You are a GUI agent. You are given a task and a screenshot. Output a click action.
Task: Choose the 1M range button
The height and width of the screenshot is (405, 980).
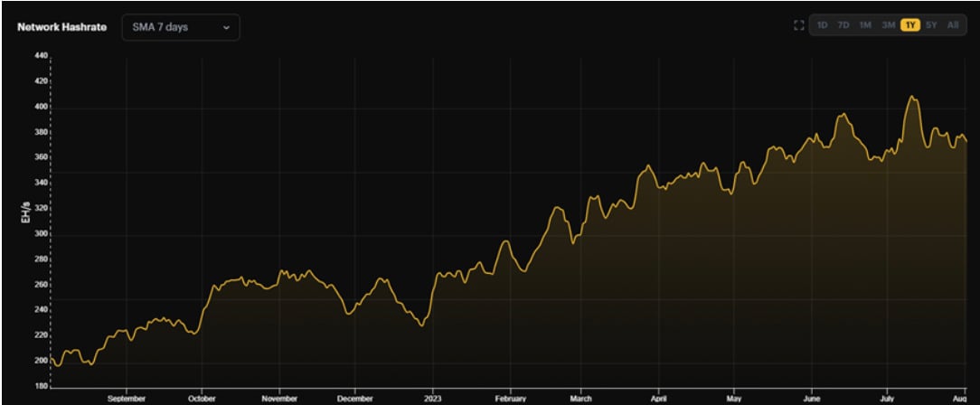(865, 25)
